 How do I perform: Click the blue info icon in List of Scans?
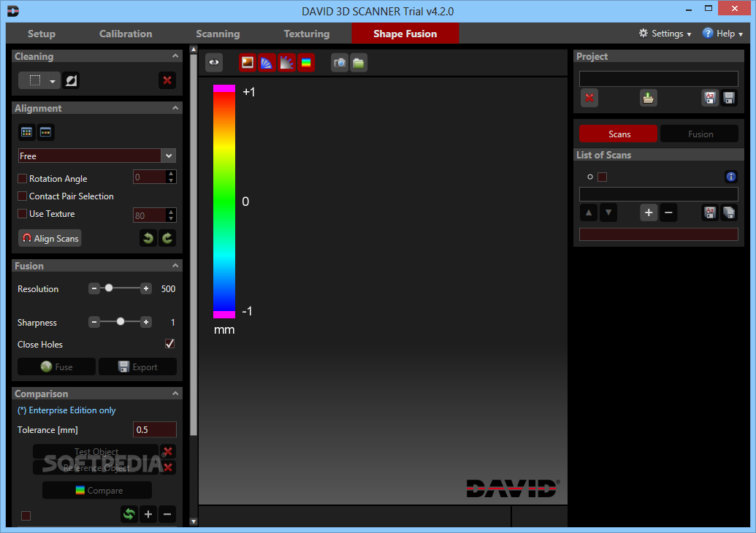coord(731,177)
